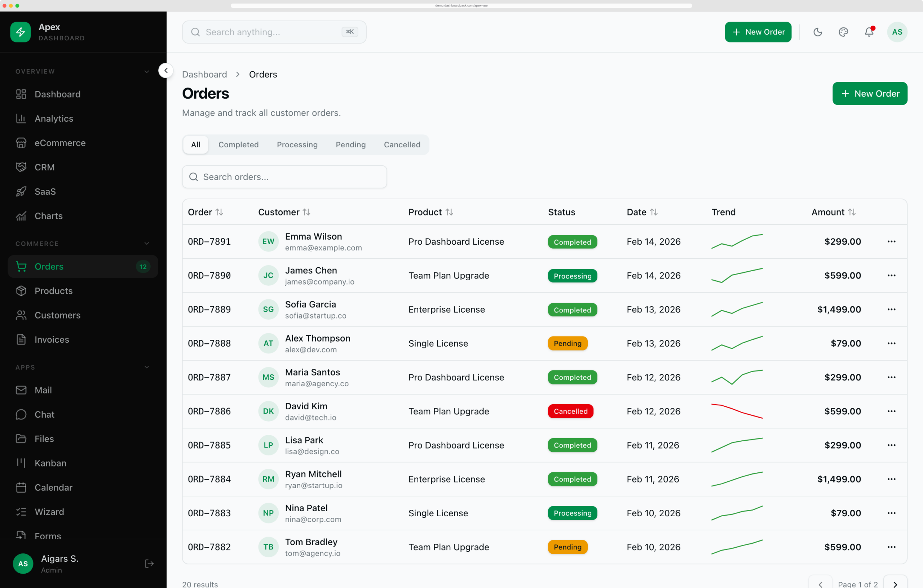Focus the Search orders field
923x588 pixels.
tap(284, 177)
